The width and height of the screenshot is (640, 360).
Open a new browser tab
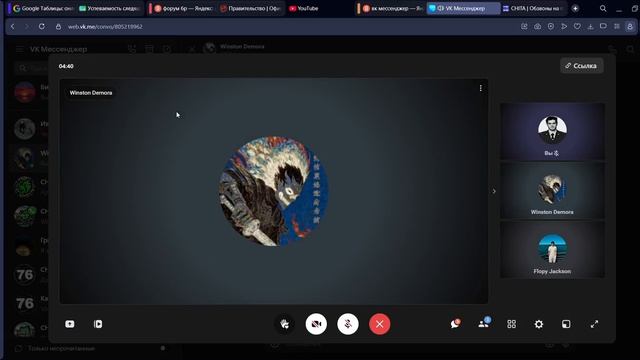(x=575, y=8)
